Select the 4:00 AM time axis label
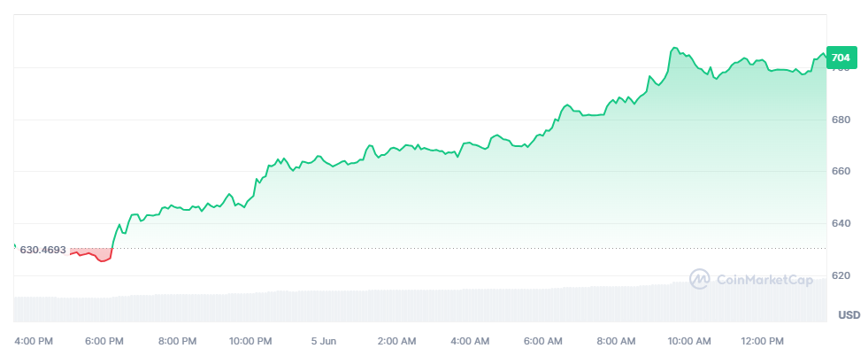 point(470,341)
